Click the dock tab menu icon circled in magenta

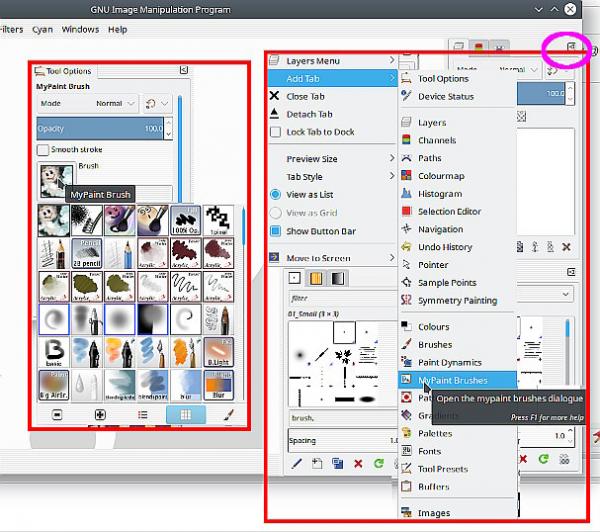coord(571,46)
